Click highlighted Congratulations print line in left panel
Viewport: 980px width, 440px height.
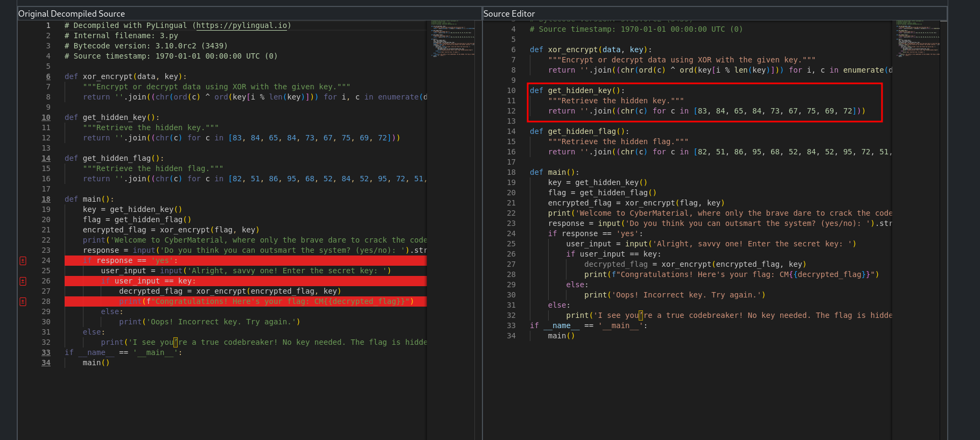[246, 302]
